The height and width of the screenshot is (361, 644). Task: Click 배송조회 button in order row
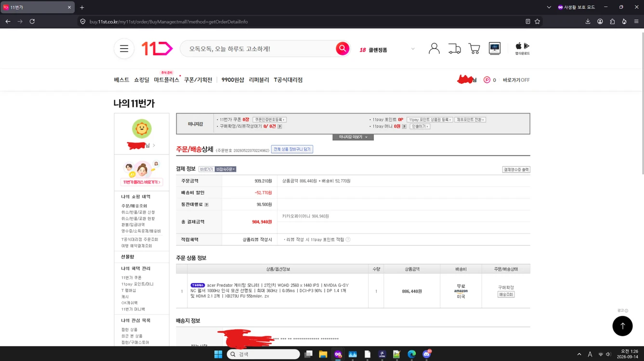coord(506,294)
